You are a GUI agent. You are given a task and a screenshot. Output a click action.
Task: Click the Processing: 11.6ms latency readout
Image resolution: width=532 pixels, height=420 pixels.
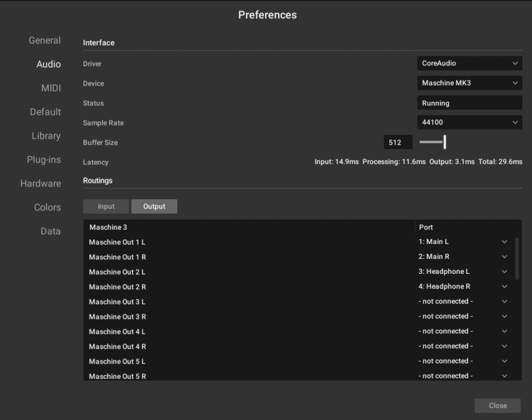(394, 162)
